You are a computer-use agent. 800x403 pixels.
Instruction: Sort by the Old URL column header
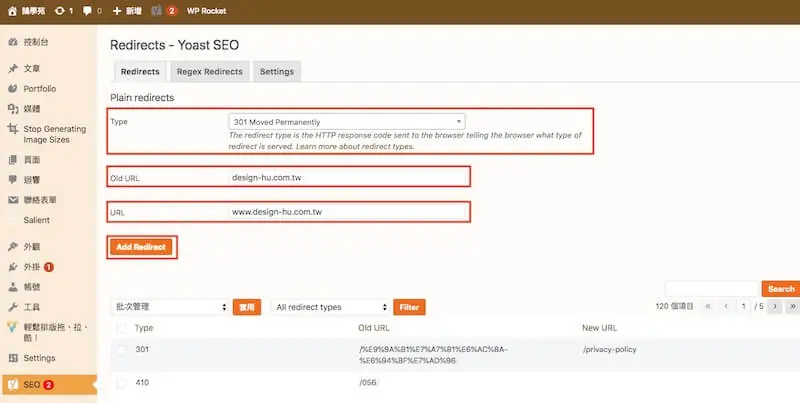(x=373, y=328)
